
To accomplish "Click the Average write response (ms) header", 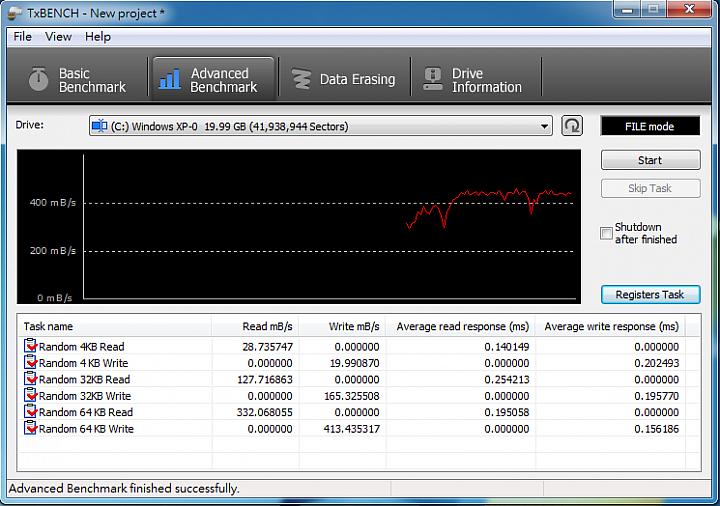I will 610,326.
